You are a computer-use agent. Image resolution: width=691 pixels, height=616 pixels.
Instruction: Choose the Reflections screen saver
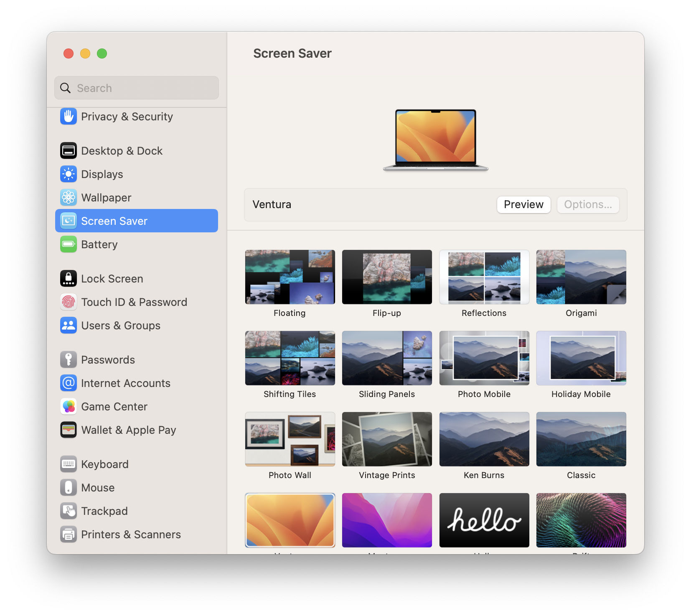click(x=484, y=277)
